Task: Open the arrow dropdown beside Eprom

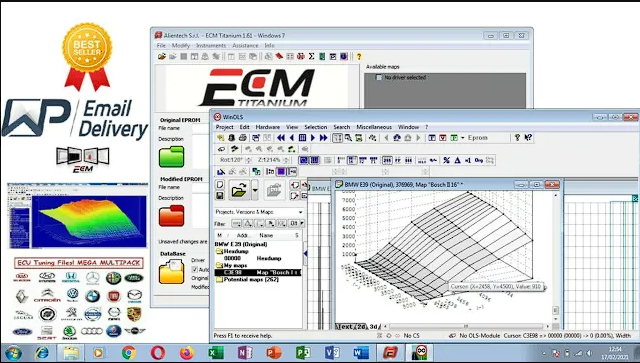Action: click(x=462, y=138)
